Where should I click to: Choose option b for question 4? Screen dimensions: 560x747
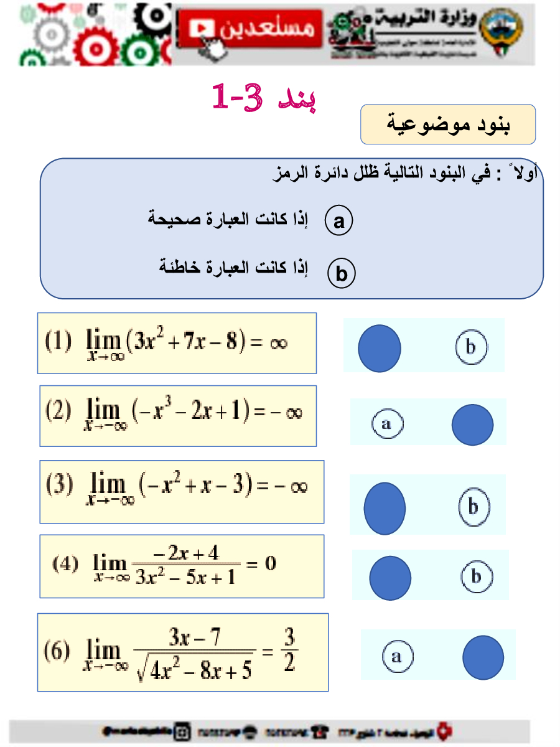click(477, 576)
